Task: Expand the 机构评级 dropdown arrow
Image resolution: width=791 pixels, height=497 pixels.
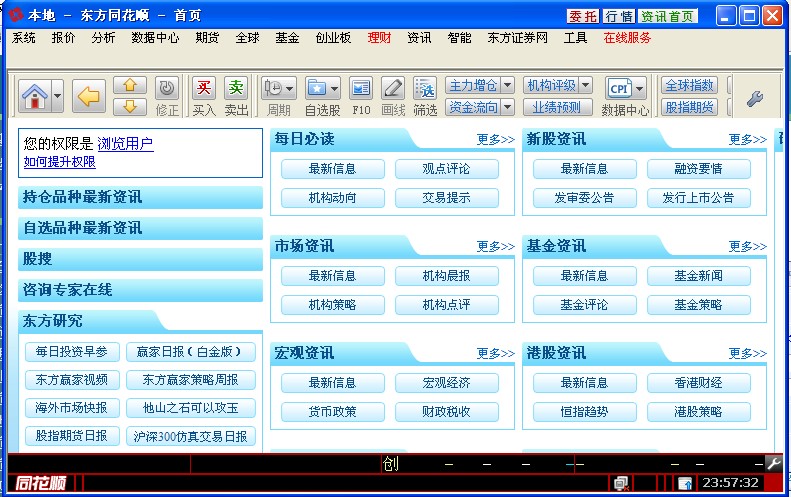Action: pos(586,86)
